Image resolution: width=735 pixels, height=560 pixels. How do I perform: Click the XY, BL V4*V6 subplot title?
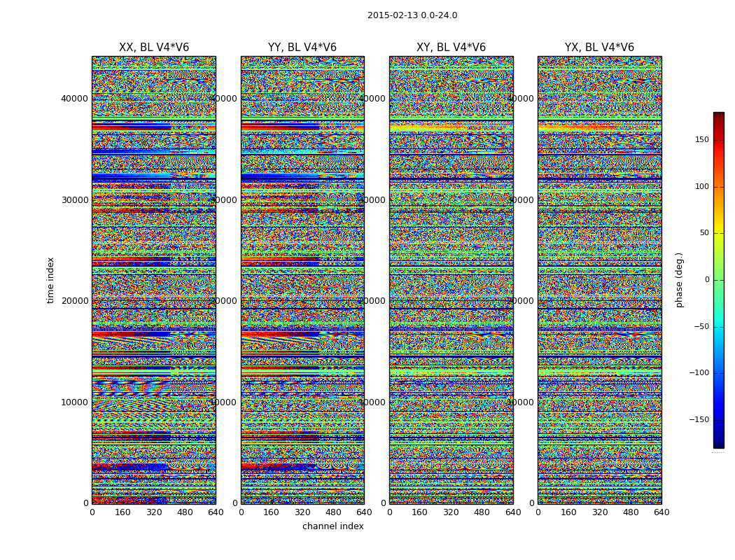point(451,48)
